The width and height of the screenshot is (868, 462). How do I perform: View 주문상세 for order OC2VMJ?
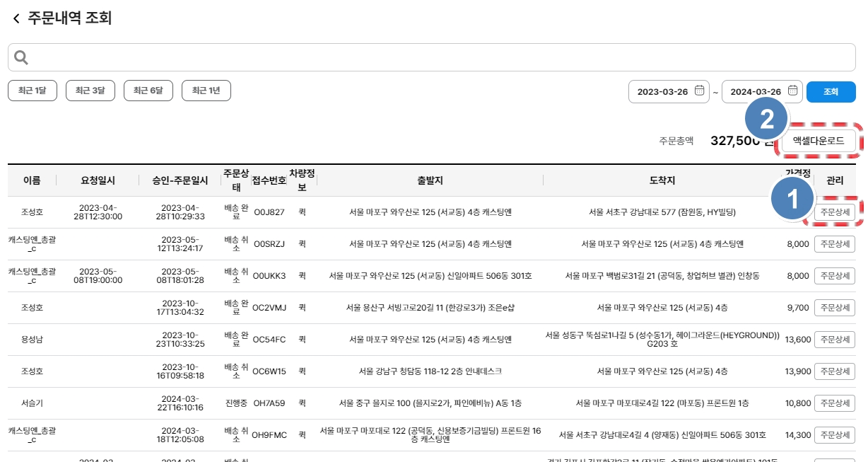tap(835, 308)
